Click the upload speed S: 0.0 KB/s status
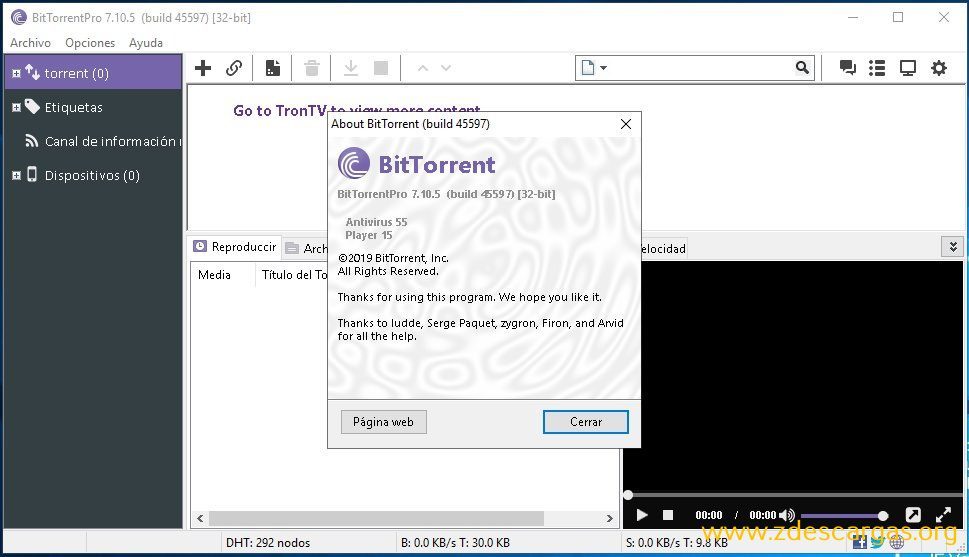Viewport: 969px width, 557px height. tap(677, 543)
